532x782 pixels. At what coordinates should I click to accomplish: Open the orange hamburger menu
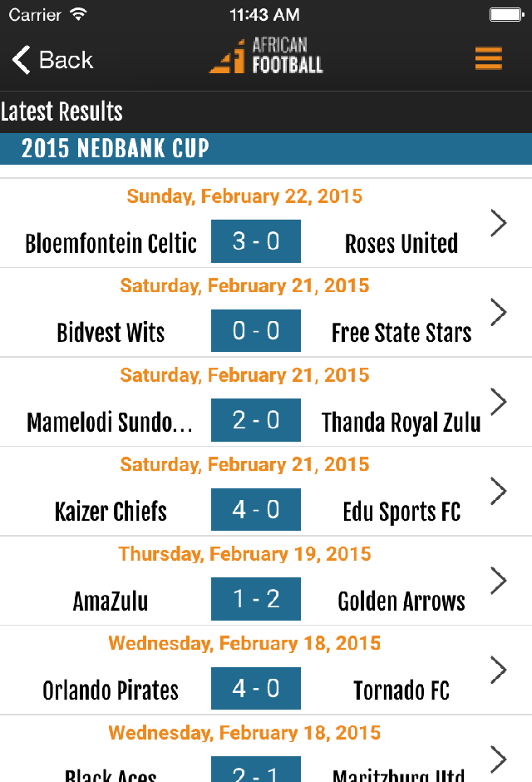pyautogui.click(x=488, y=59)
